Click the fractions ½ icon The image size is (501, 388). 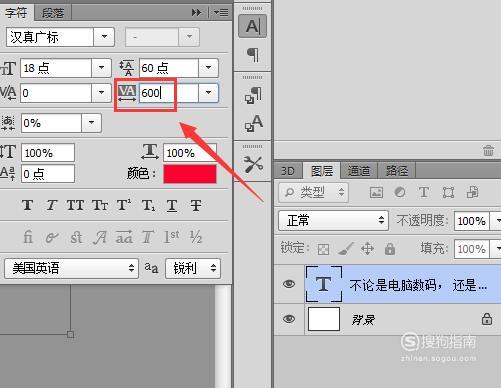click(196, 237)
